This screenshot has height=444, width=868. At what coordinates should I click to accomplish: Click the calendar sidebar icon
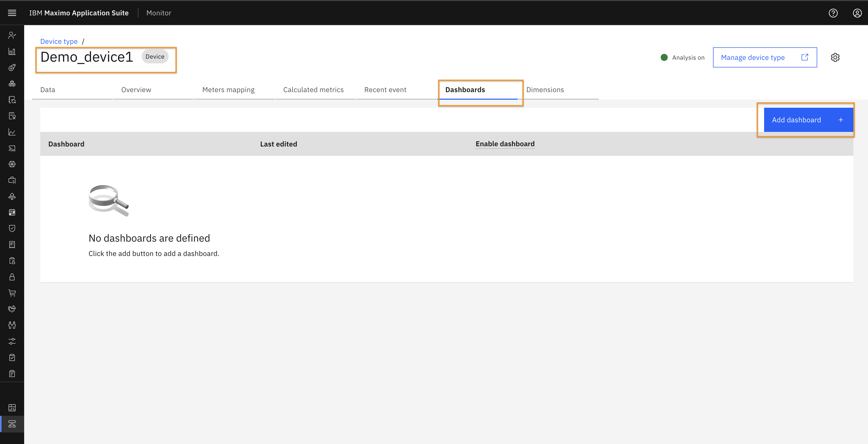coord(12,212)
